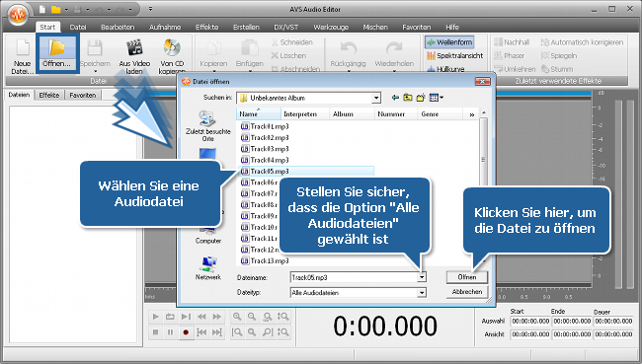Click the bottom-row vertical zoom magnifier
Screen dimensions: 642x364
tap(282, 332)
